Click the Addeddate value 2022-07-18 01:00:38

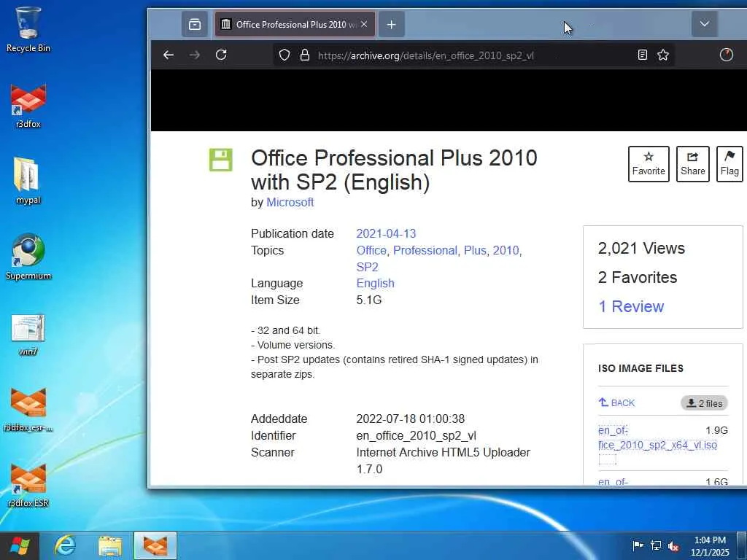(410, 419)
